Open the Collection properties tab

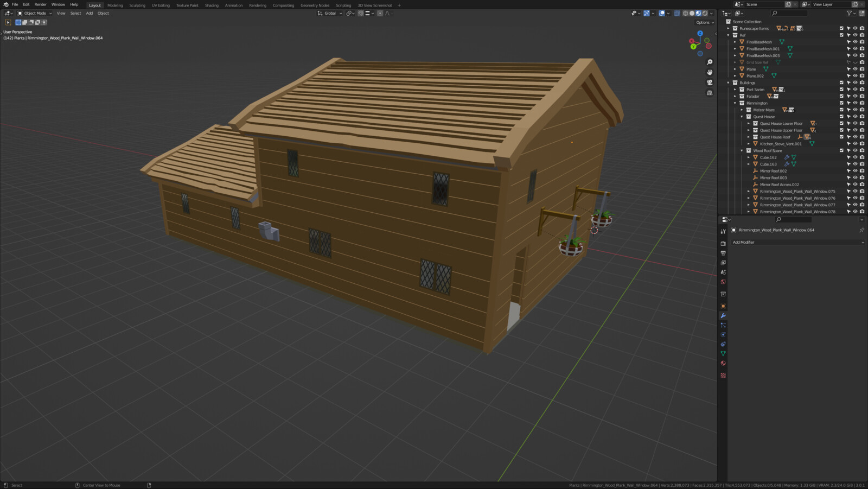click(x=723, y=294)
